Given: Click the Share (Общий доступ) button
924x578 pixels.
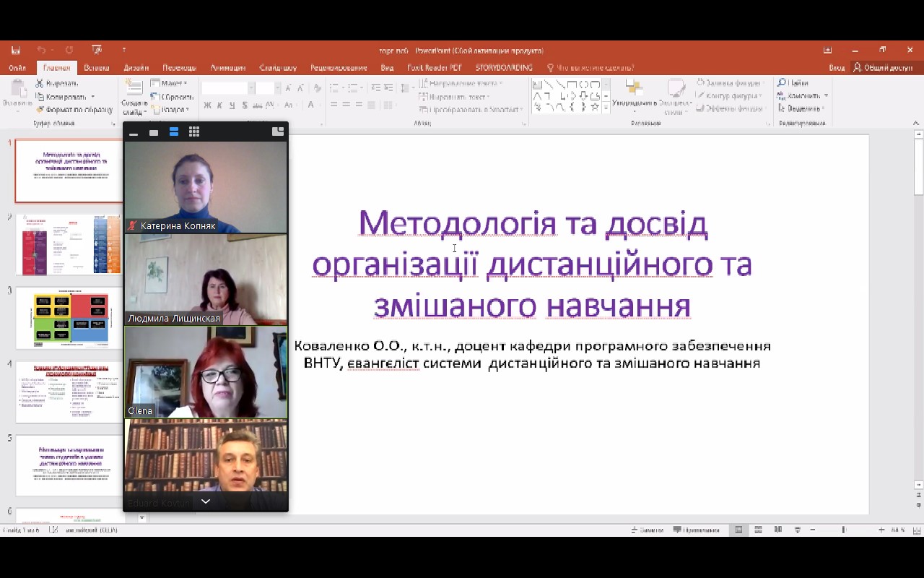Looking at the screenshot, I should (x=882, y=68).
